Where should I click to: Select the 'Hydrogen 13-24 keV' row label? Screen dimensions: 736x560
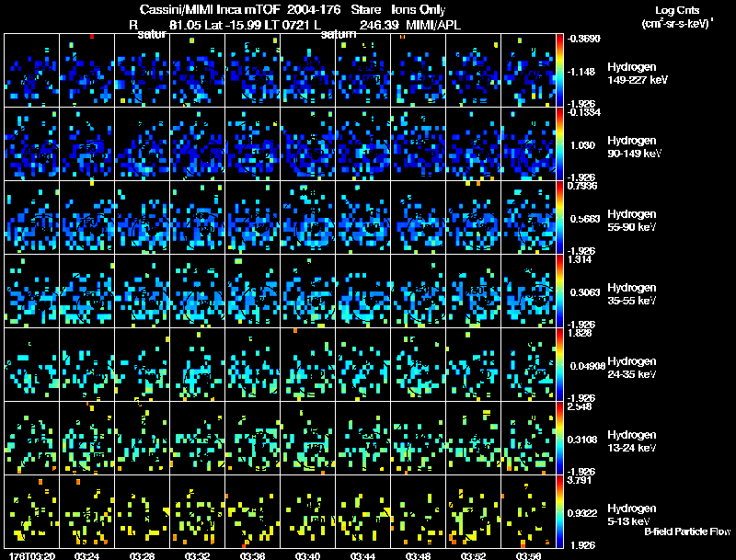632,441
